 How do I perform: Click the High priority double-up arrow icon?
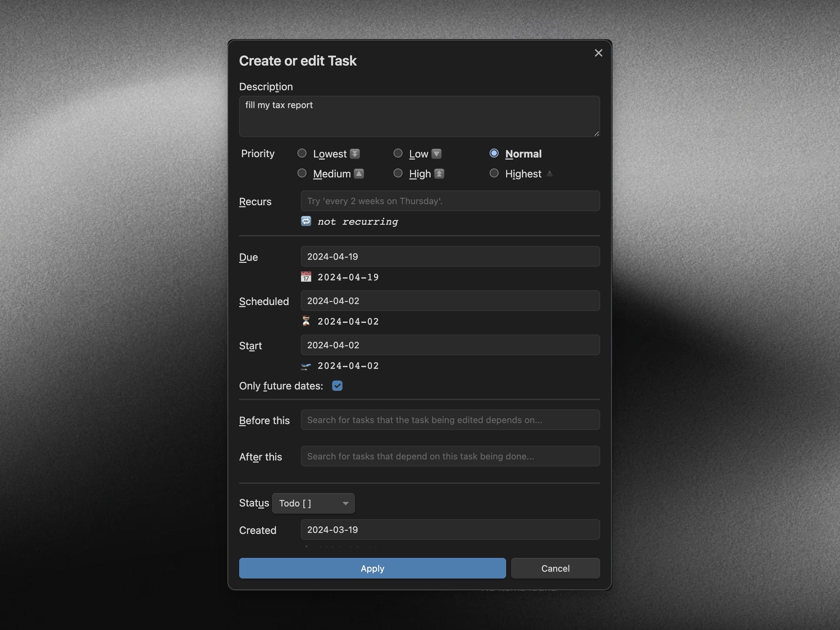pos(439,174)
